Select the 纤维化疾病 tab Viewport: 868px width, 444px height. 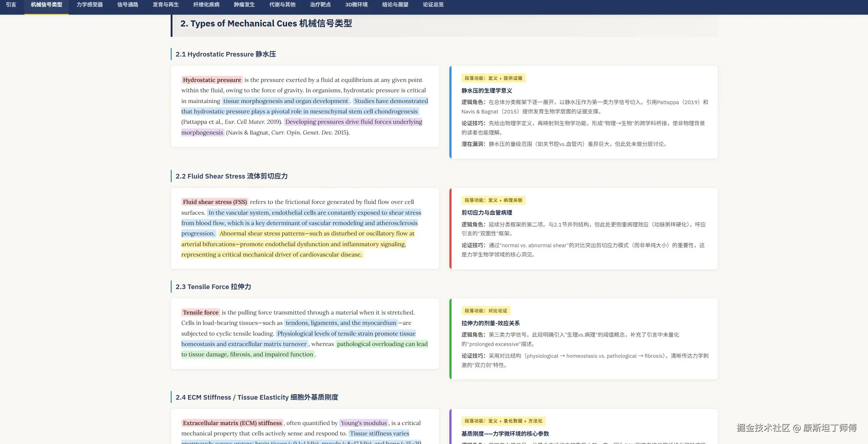[206, 5]
